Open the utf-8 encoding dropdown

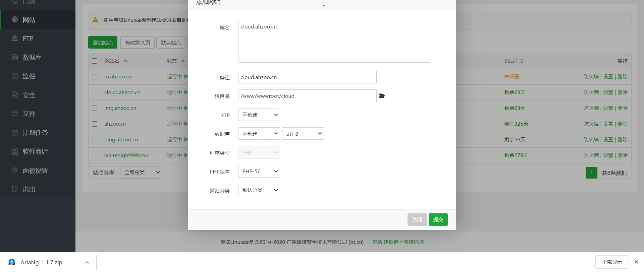click(x=303, y=134)
